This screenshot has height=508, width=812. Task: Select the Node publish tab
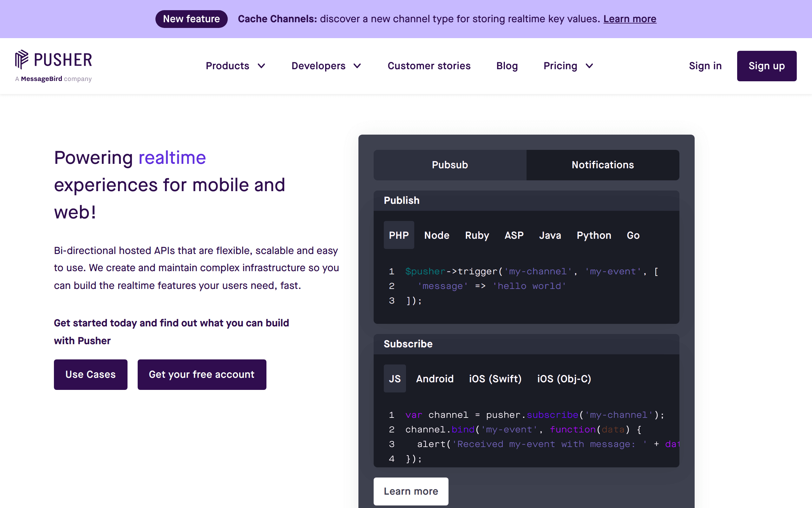pos(436,235)
